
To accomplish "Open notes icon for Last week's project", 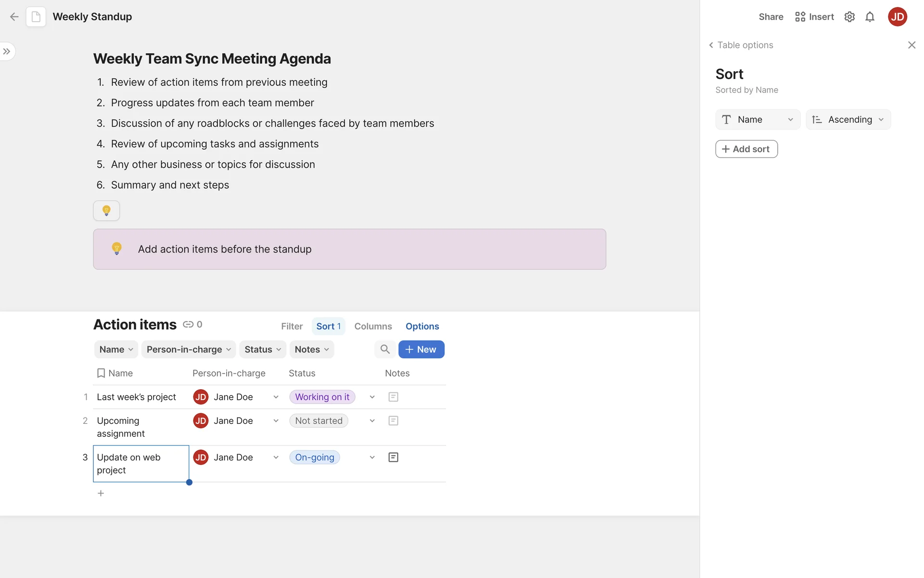I will pyautogui.click(x=393, y=397).
